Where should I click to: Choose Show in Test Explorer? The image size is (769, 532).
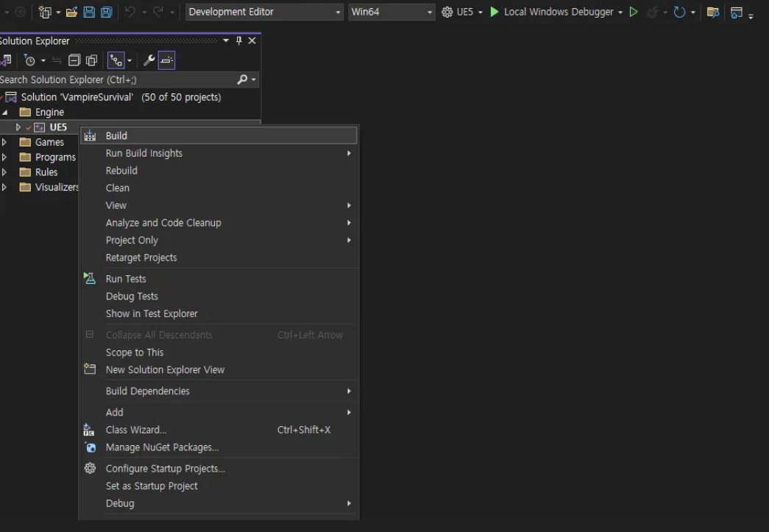click(x=219, y=313)
